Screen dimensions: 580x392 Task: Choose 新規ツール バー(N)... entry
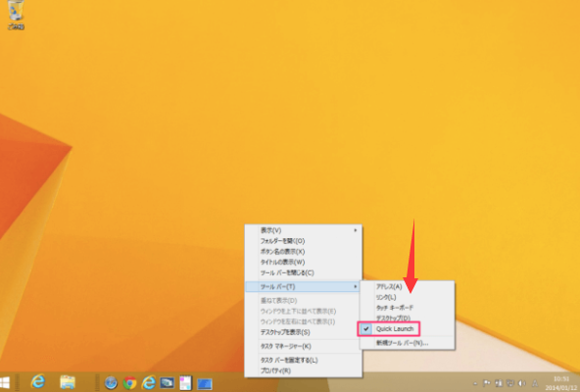(x=407, y=343)
